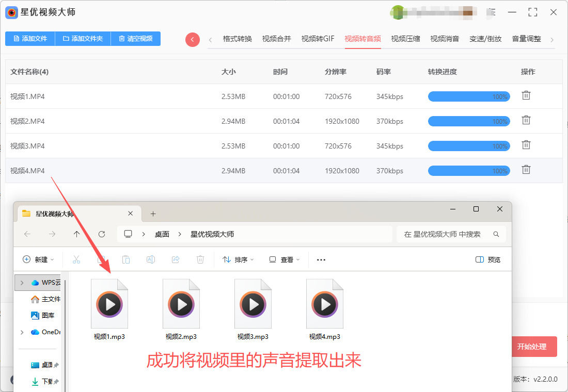This screenshot has width=568, height=392.
Task: Open pinned 桌面 in Explorer sidebar
Action: [x=44, y=365]
